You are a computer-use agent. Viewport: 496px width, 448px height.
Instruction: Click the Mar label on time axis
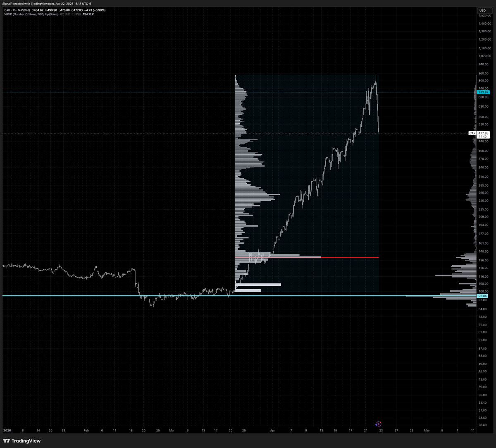[x=172, y=430]
